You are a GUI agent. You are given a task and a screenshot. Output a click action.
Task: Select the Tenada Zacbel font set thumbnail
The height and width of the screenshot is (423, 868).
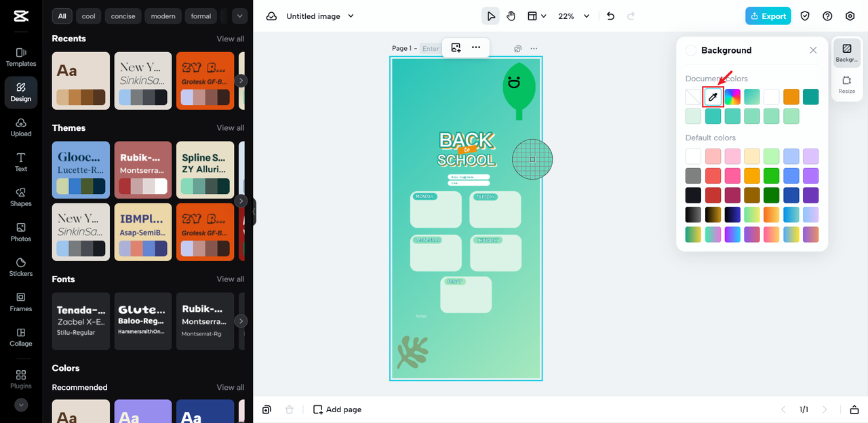pos(81,321)
